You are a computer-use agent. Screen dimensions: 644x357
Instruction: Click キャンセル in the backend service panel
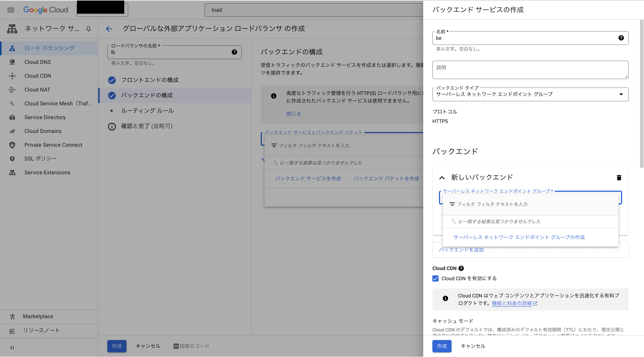(473, 346)
